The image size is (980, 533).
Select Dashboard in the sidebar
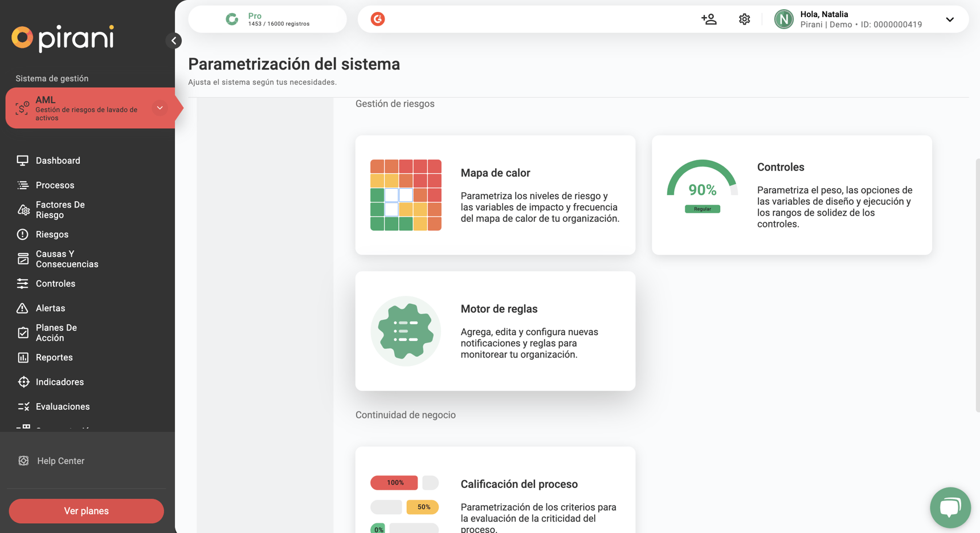(x=58, y=160)
